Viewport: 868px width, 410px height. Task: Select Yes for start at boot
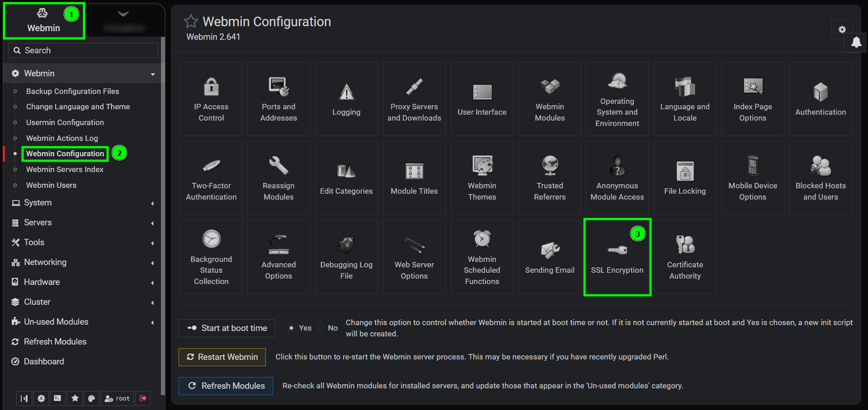pos(292,328)
